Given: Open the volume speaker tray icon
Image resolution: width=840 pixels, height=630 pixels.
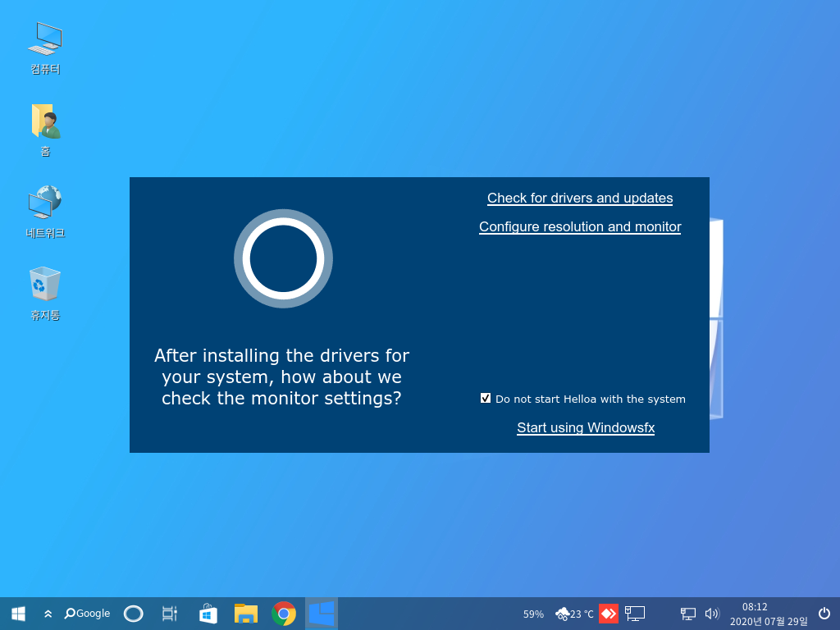Looking at the screenshot, I should pos(712,614).
